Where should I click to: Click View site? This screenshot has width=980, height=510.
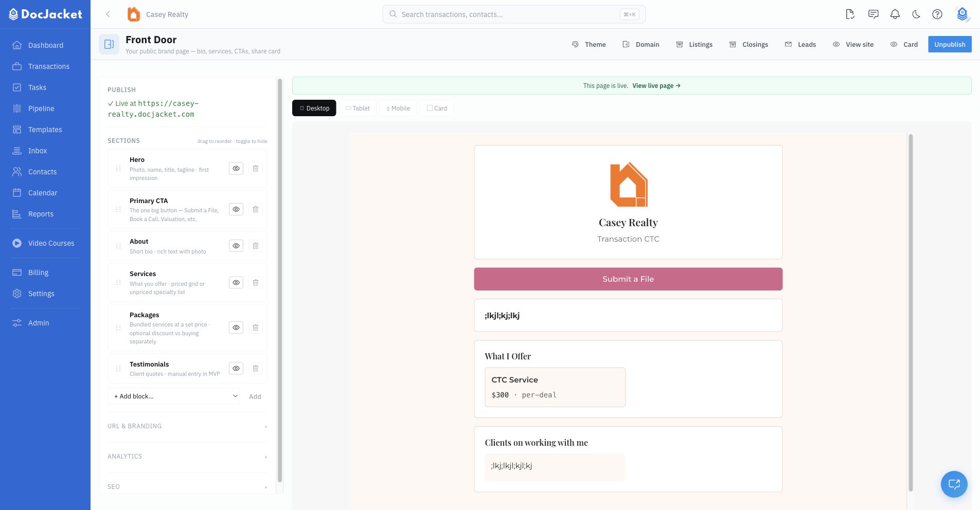[853, 44]
